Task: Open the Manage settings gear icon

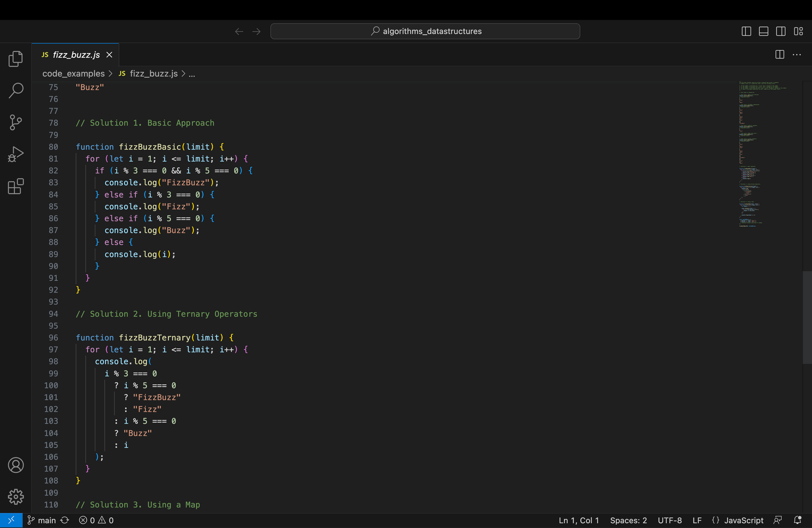Action: pos(15,497)
